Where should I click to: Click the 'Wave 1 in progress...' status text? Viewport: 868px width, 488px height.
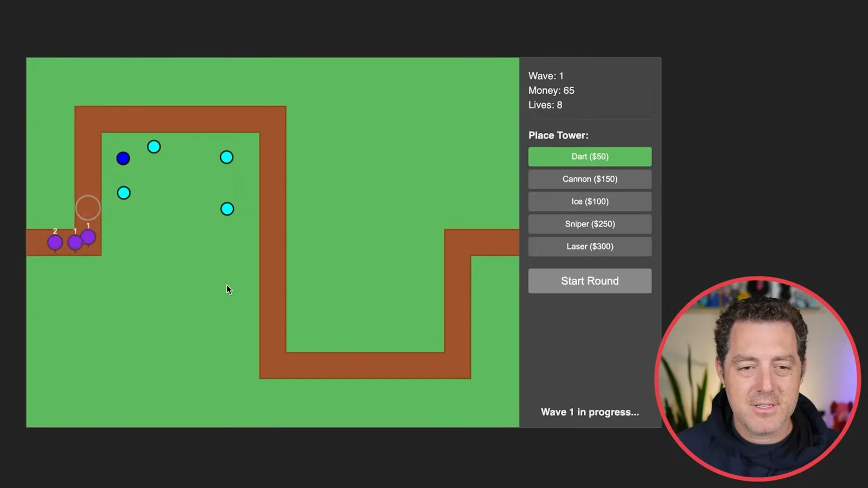point(590,412)
